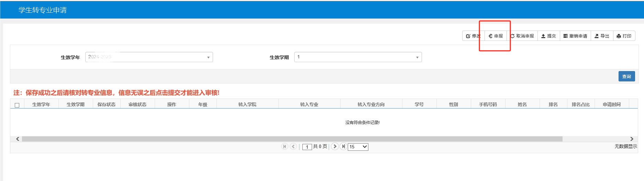
Task: Open the 生效学年 year dropdown
Action: pyautogui.click(x=149, y=57)
